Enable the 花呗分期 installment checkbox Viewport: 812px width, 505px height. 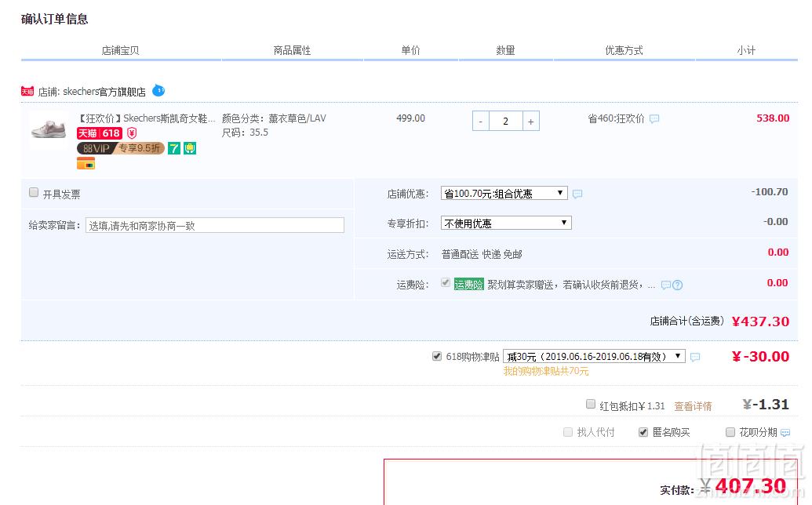point(730,432)
